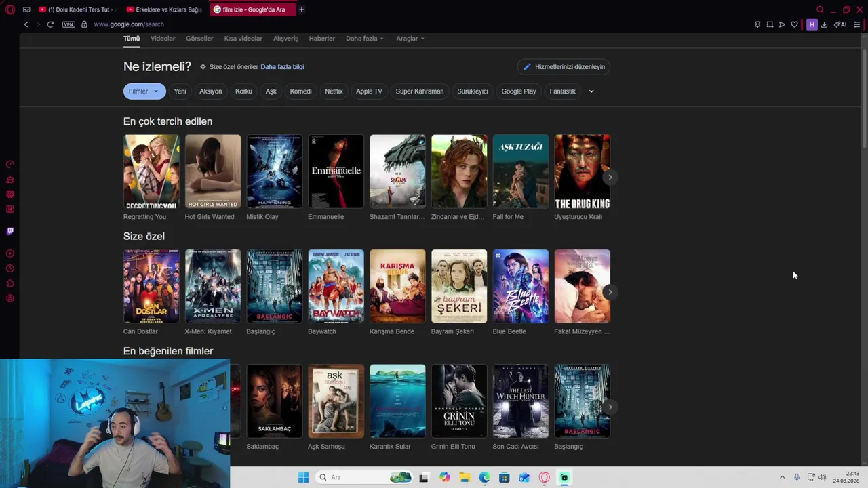
Task: Click the pin icon in the toolbar
Action: (757, 24)
